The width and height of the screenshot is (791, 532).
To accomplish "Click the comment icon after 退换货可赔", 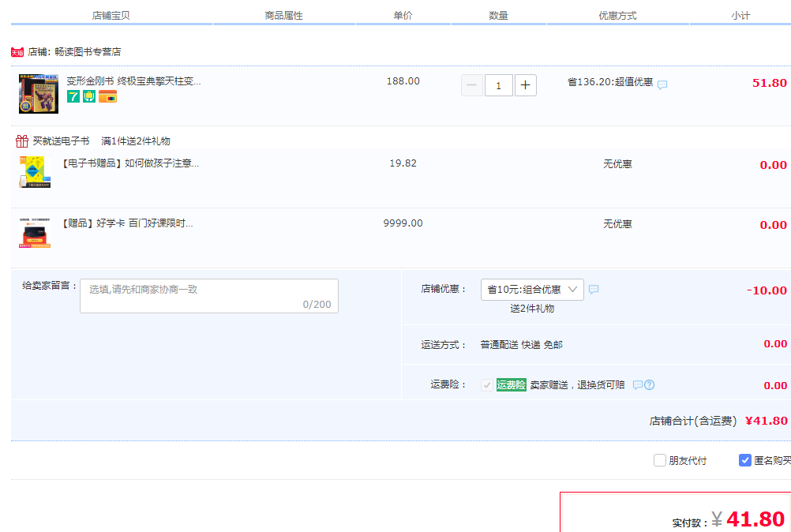I will click(x=638, y=385).
